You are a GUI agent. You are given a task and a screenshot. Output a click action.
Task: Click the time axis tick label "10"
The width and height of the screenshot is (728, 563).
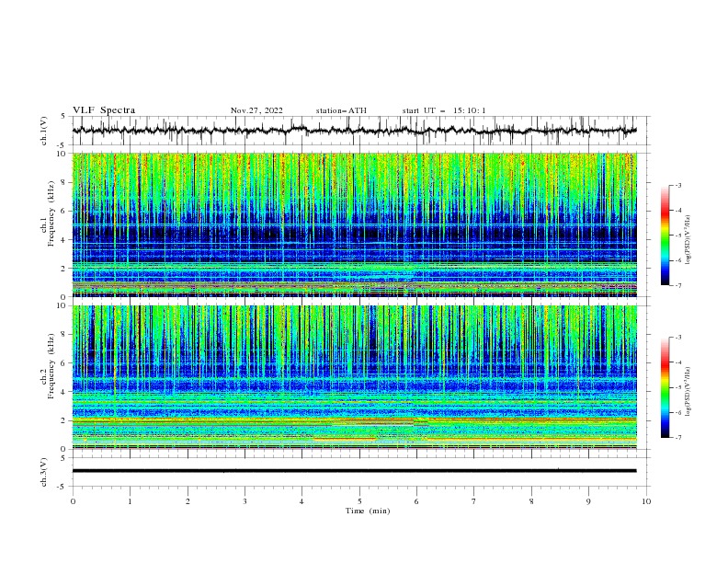[x=646, y=501]
